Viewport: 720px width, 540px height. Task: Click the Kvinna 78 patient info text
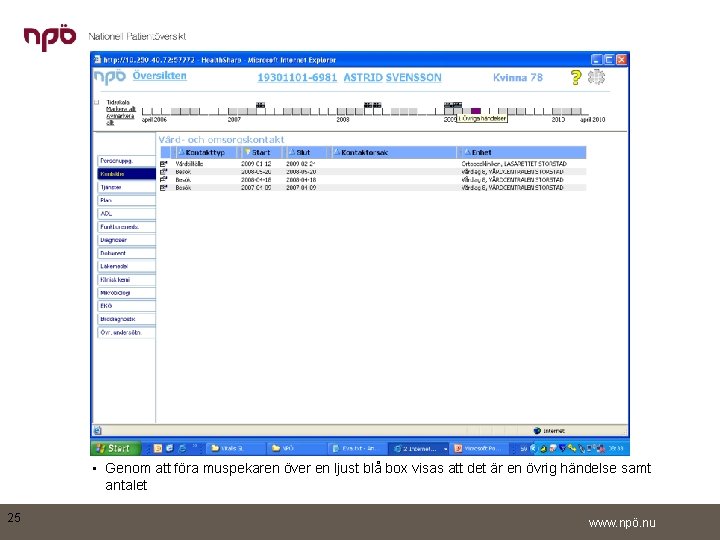518,78
